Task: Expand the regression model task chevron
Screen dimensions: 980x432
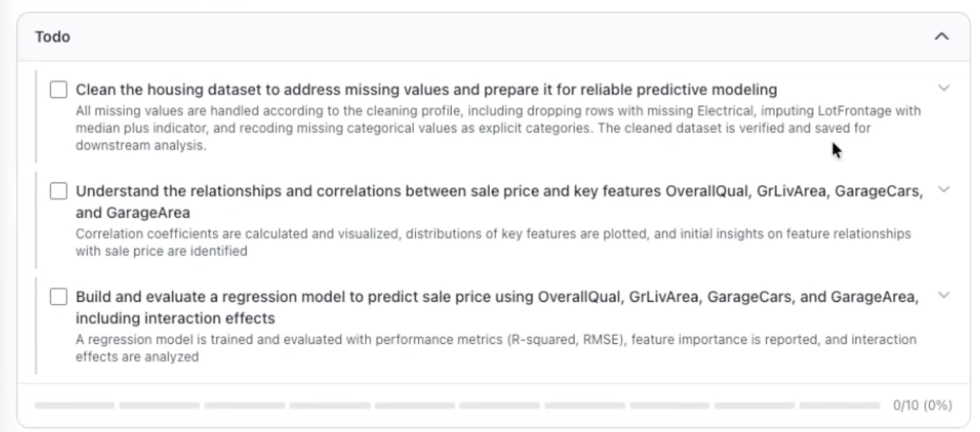Action: click(944, 295)
